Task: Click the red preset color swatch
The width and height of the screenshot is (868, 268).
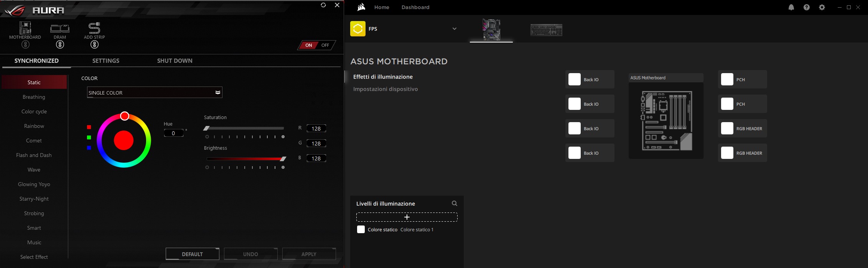Action: click(89, 127)
